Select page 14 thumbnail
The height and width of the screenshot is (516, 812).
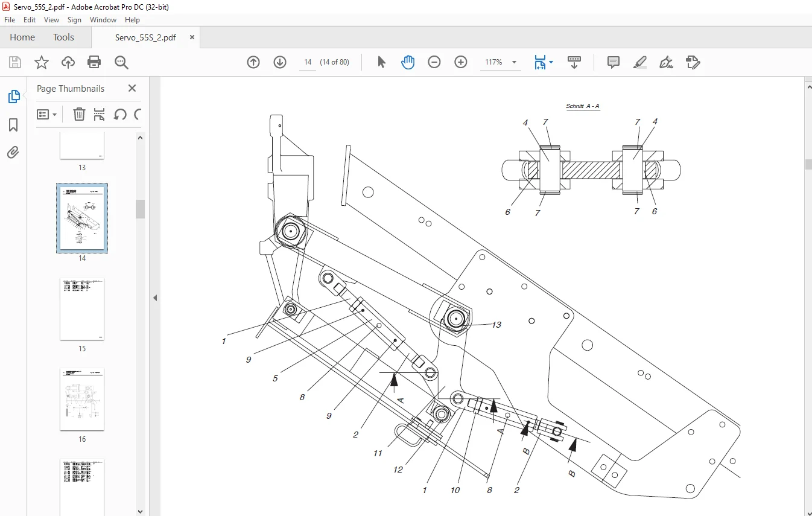coord(82,218)
